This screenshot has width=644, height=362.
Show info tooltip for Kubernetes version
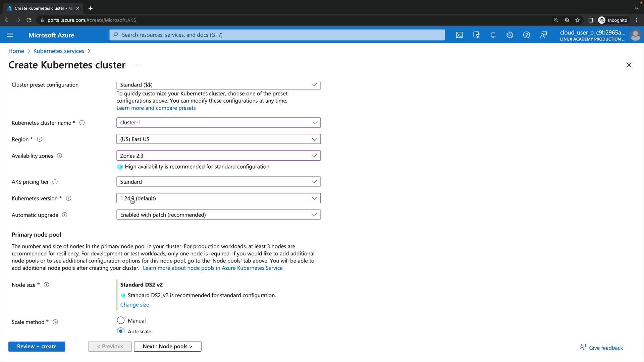68,198
